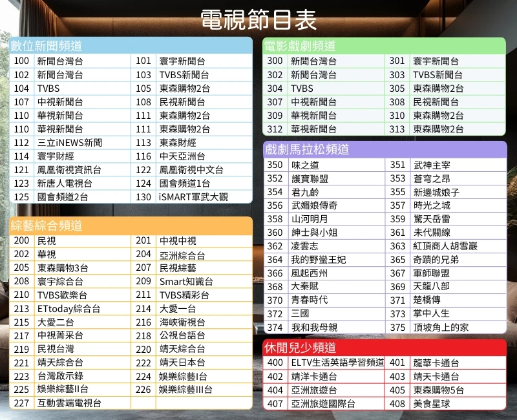Open channel 400 ELTV生活英語學習頻道

point(337,363)
